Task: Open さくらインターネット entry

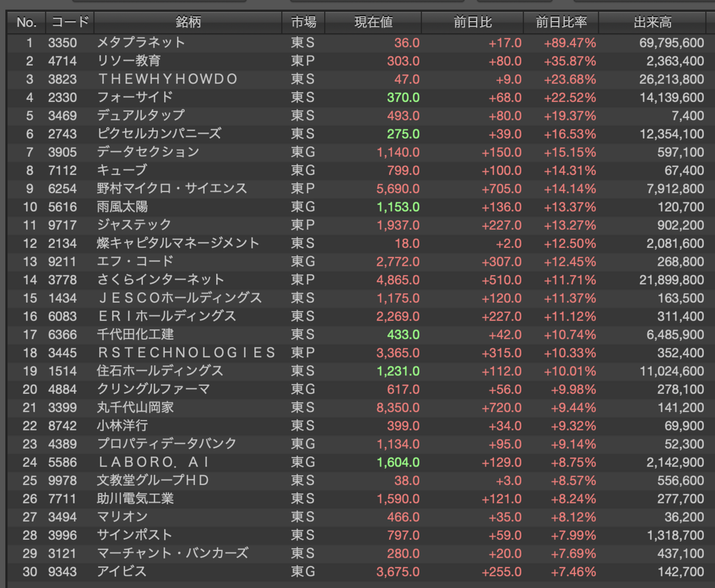Action: 161,279
